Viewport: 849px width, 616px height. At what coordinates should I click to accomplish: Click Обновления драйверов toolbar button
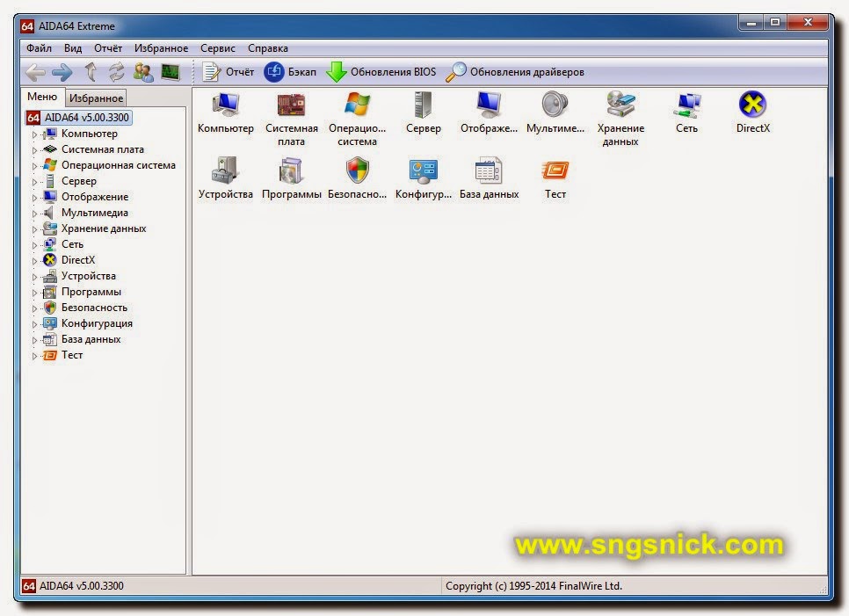click(515, 72)
